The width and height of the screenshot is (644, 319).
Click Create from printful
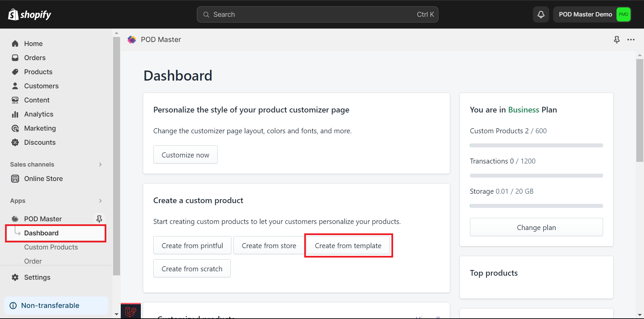coord(192,245)
